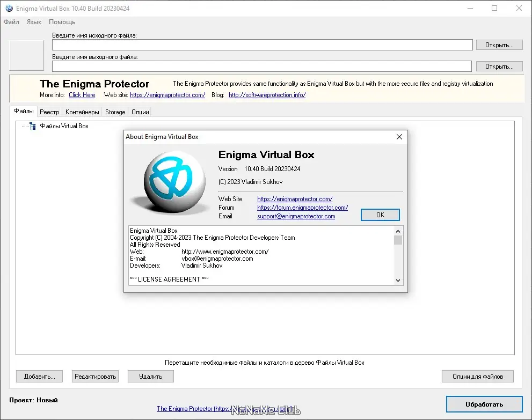Screen dimensions: 532x420
Task: Open the Forum link in About dialog
Action: 302,208
